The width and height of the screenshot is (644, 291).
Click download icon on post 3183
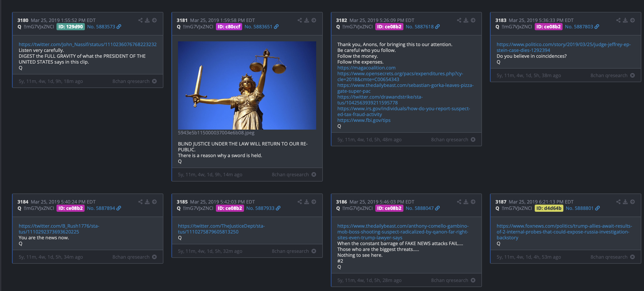point(625,20)
